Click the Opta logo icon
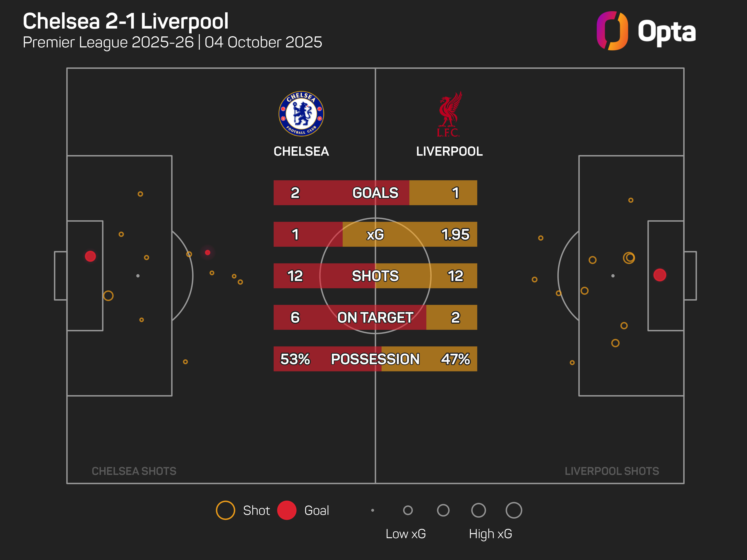This screenshot has height=560, width=747. (612, 31)
